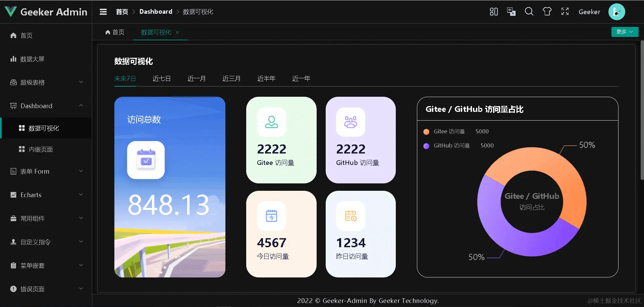The image size is (644, 307).
Task: Click the 菜单嵌套 clipboard icon
Action: coord(13,265)
